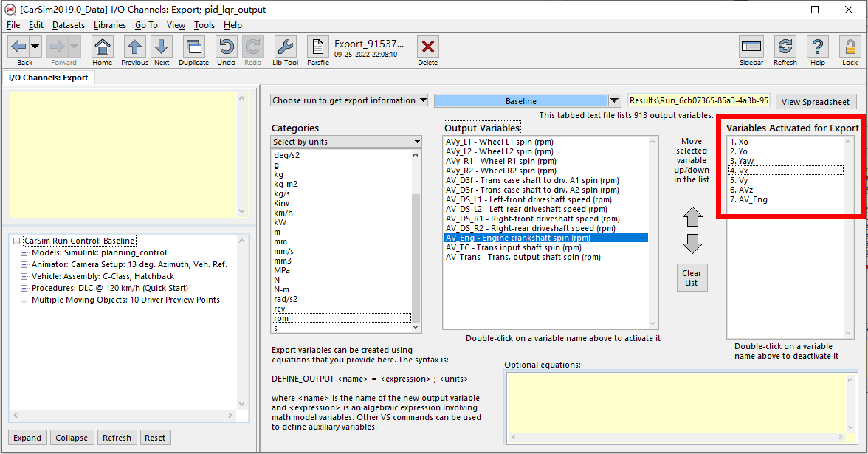The image size is (868, 454).
Task: Click the Collapse button under tree
Action: click(72, 437)
